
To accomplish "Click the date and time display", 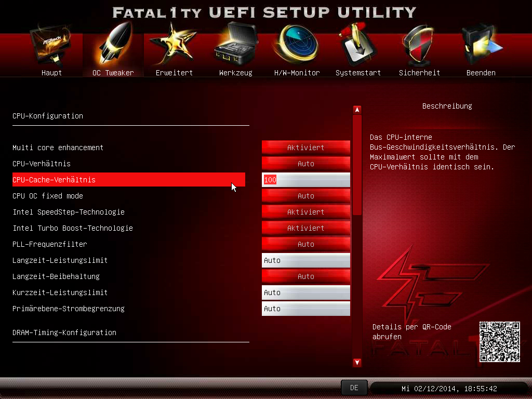I will pos(449,389).
